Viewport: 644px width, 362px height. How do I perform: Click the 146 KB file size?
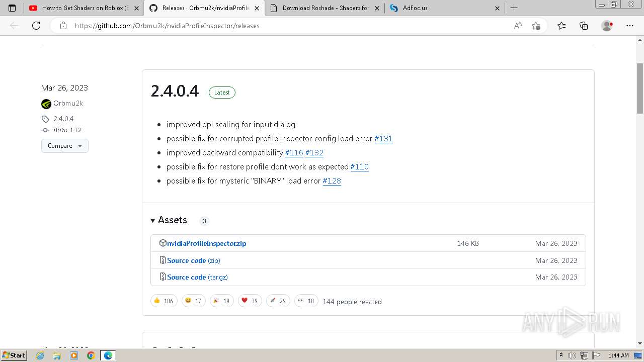pyautogui.click(x=468, y=243)
